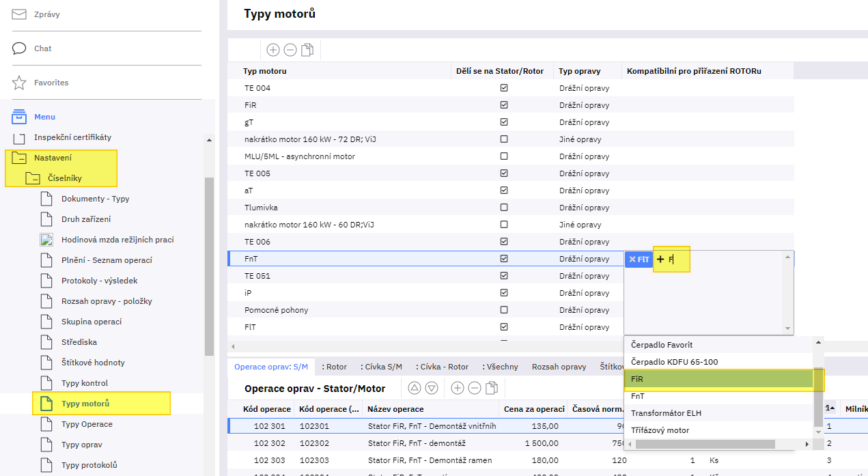
Task: Switch to the Cívka S/M tab
Action: [383, 367]
